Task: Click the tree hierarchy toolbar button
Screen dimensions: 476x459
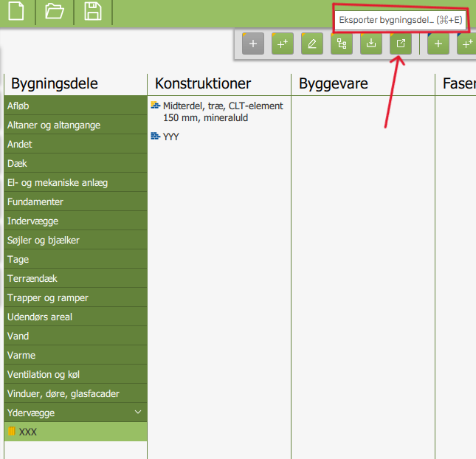Action: click(342, 44)
